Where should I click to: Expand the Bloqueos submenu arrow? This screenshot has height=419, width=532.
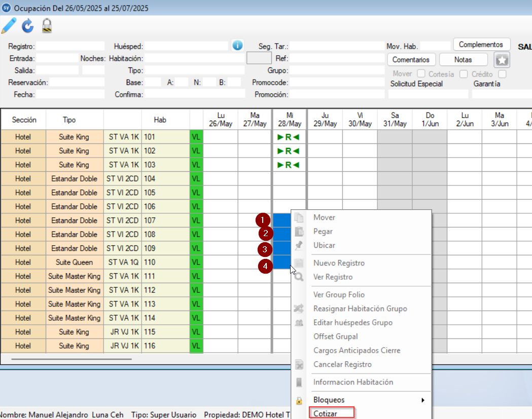(423, 400)
